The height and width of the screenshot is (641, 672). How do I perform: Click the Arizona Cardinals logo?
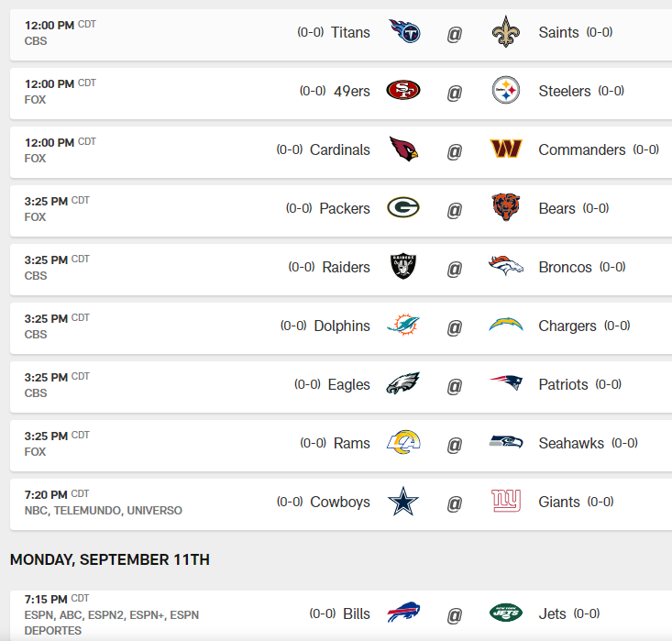point(403,149)
